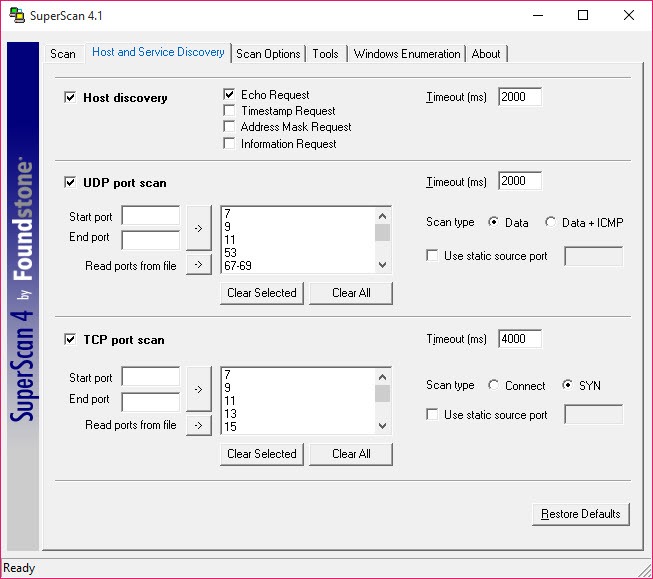
Task: Select the Connect TCP scan type
Action: click(x=493, y=385)
